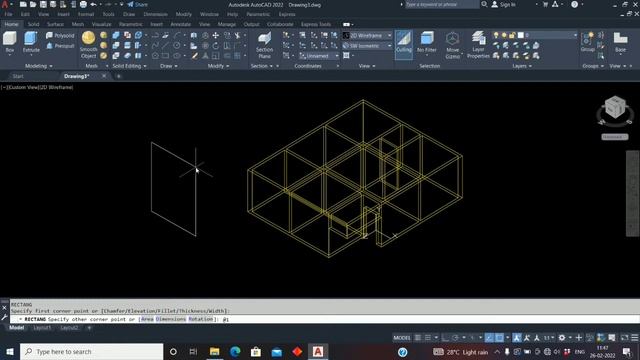Open the AutoCAD application menu logo
This screenshot has width=640, height=360.
point(5,4)
